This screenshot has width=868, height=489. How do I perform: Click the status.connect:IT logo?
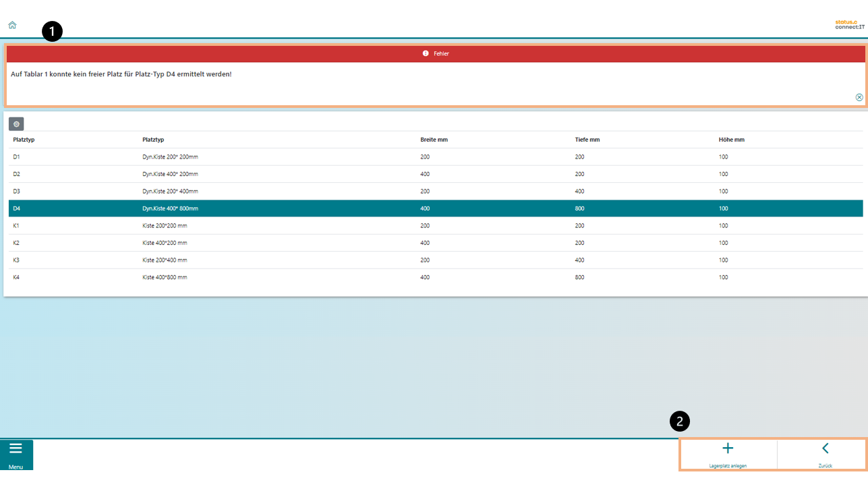[x=849, y=25]
